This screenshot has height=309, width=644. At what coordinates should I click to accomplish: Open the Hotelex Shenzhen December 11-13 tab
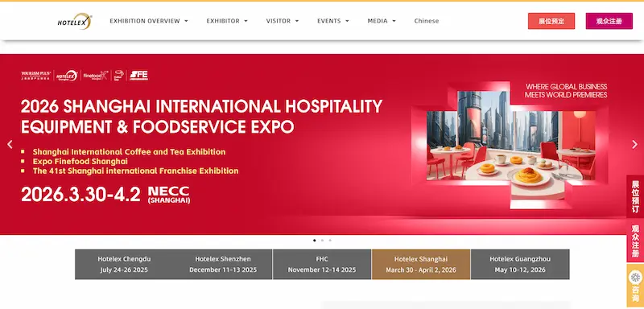click(223, 264)
